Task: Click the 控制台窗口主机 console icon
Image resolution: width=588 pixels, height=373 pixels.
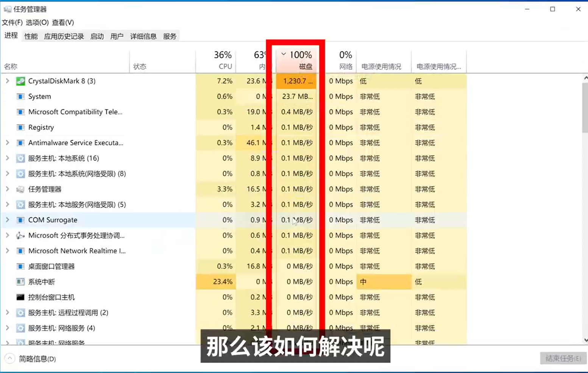Action: pos(20,297)
